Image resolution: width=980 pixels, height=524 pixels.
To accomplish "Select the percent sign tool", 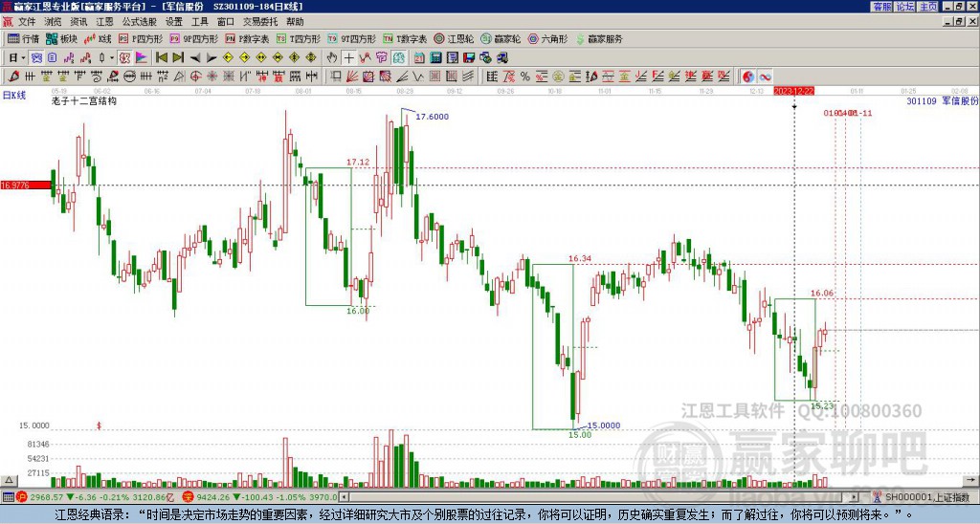I will (x=525, y=76).
